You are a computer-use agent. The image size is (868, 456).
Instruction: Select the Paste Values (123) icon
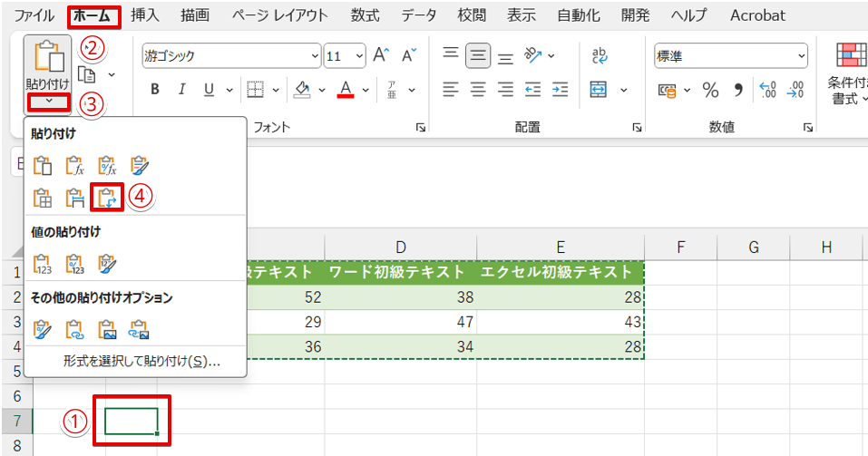click(x=43, y=264)
